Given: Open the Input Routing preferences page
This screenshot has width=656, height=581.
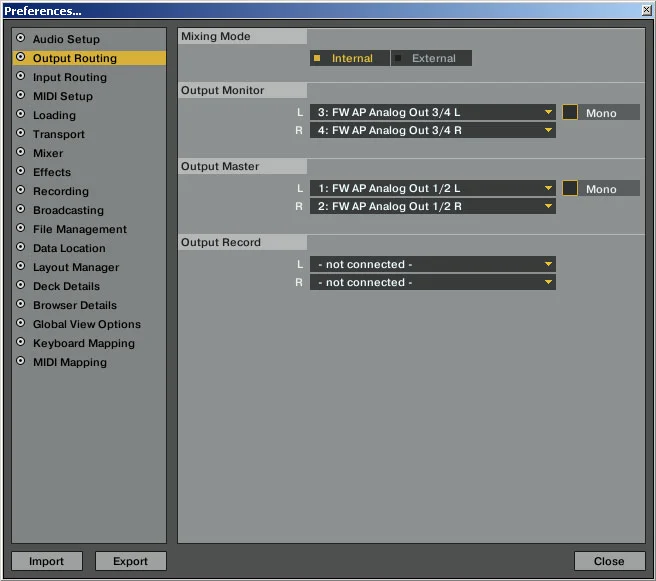Looking at the screenshot, I should click(69, 77).
